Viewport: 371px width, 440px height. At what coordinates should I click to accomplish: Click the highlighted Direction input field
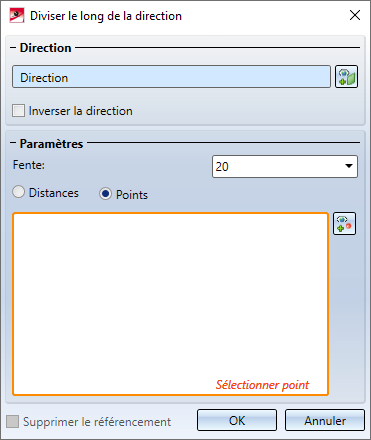tap(171, 77)
